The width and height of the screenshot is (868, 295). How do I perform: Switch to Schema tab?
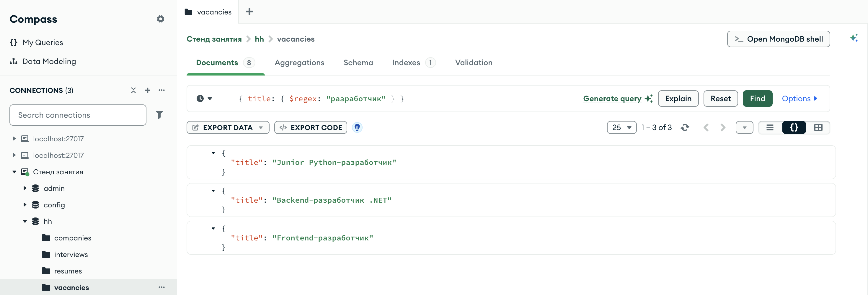pyautogui.click(x=358, y=63)
